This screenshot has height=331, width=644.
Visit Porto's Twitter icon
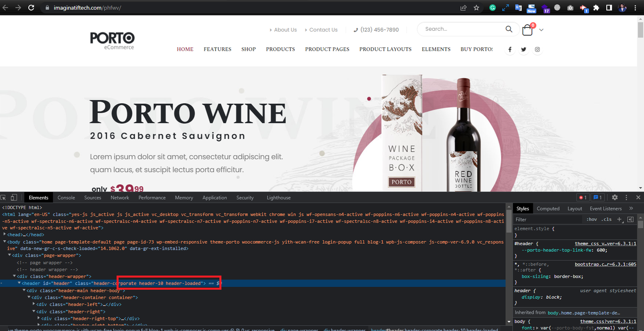click(x=524, y=49)
